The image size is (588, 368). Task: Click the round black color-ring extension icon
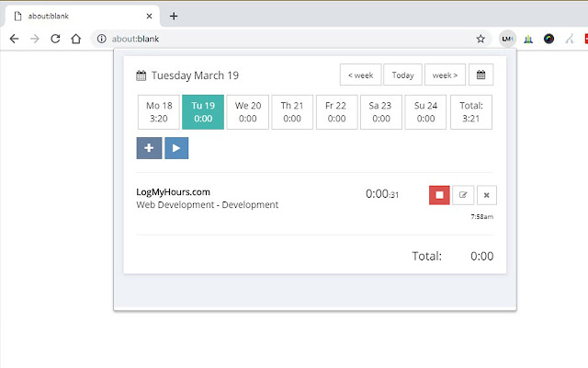click(x=548, y=39)
